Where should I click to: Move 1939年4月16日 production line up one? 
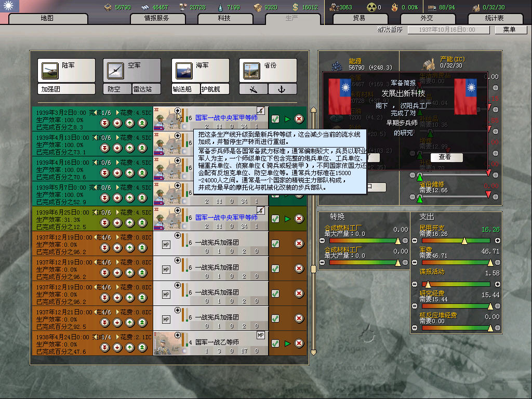coord(130,172)
